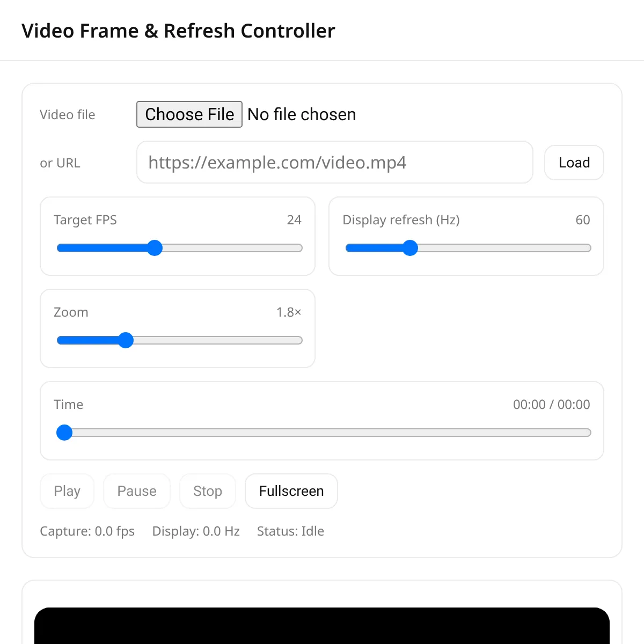Click the Choose File button
The height and width of the screenshot is (644, 644).
[x=189, y=114]
